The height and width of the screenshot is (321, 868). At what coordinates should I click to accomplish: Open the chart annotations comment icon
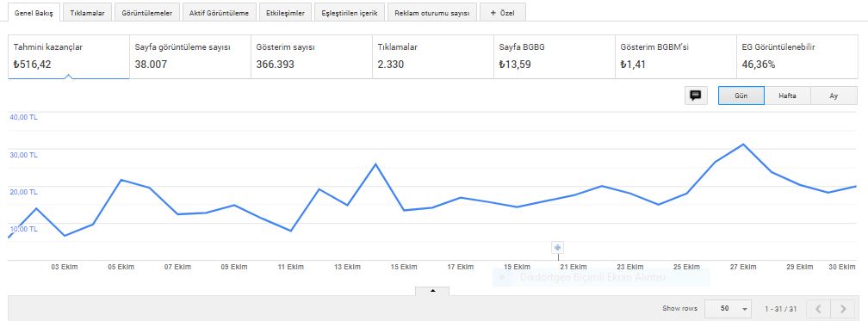coord(696,96)
